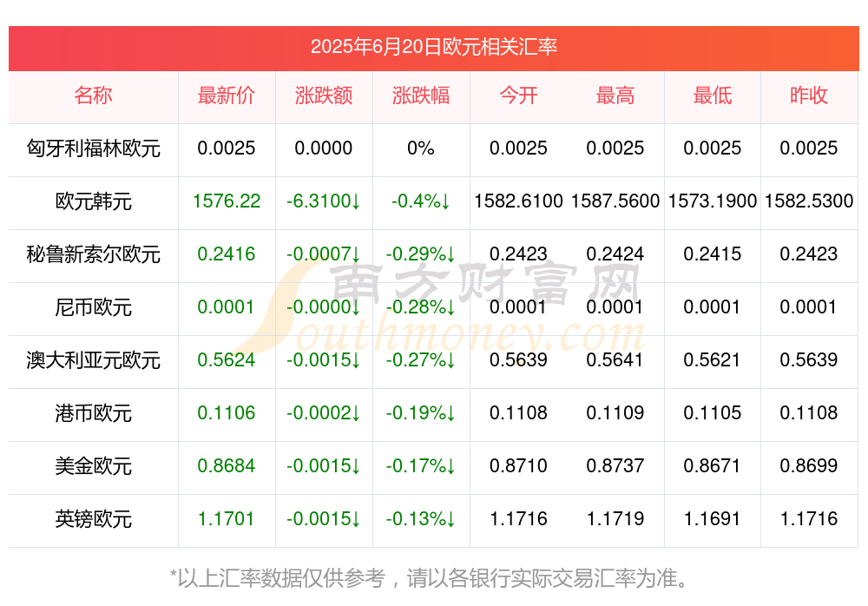Click high price 1587.5600
868x606 pixels.
pos(615,201)
